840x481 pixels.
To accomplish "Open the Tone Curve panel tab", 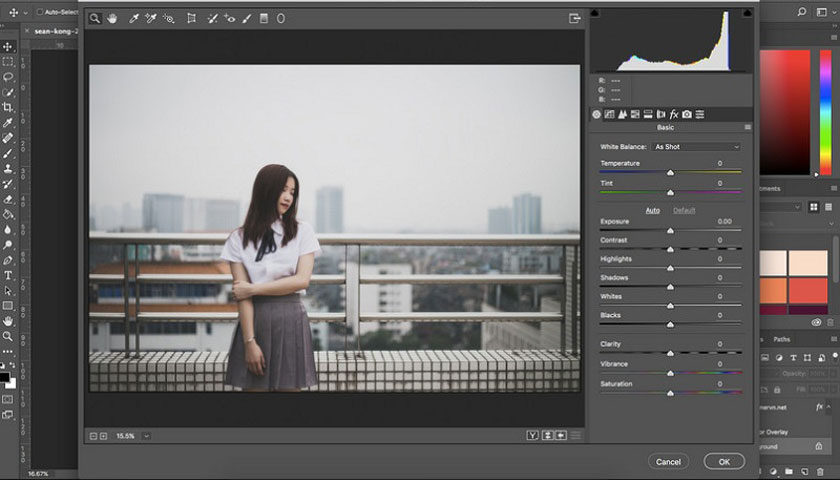I will 609,115.
